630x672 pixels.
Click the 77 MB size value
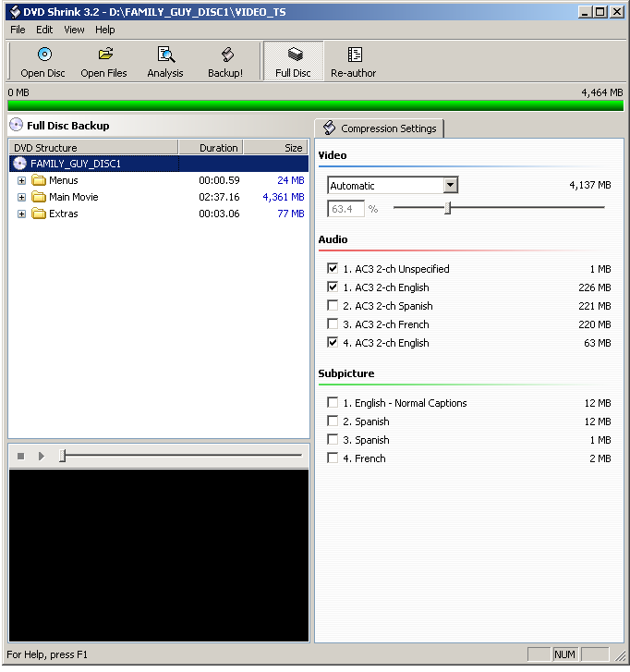291,214
